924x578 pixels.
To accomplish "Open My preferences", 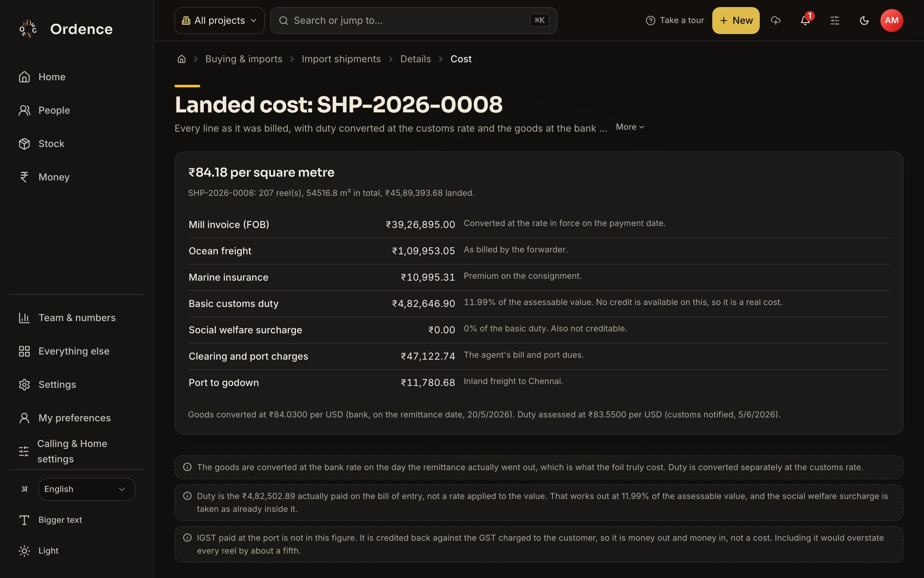I will click(76, 418).
